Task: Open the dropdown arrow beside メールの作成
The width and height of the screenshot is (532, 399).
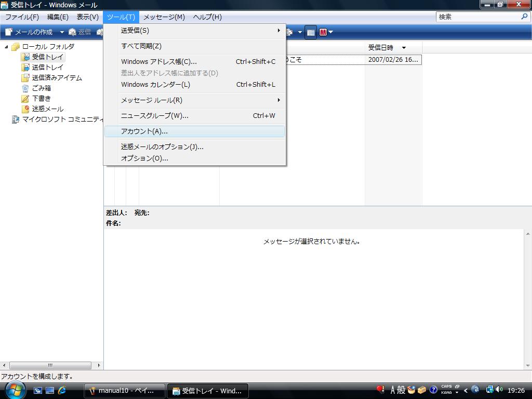Action: 62,32
